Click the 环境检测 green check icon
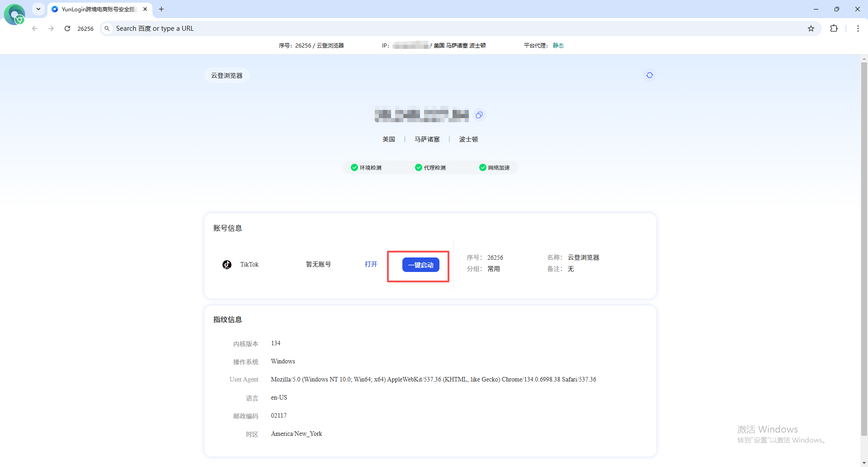This screenshot has height=467, width=868. coord(354,167)
